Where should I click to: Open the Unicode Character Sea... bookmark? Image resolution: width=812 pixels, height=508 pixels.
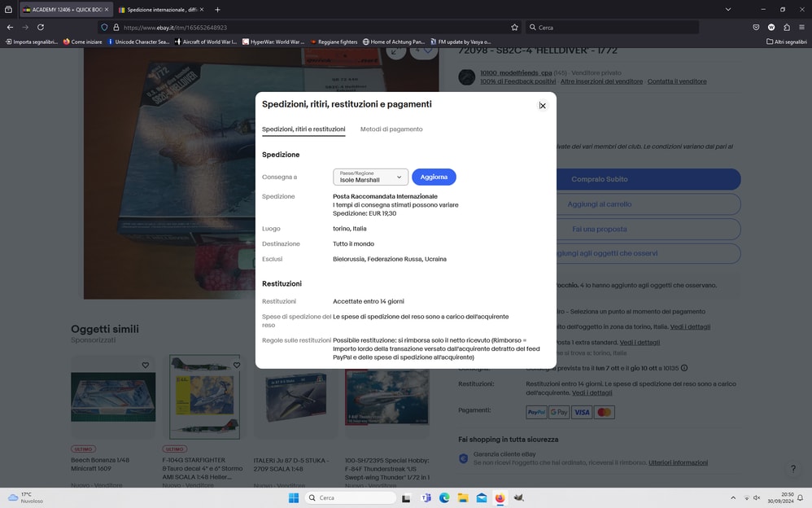tap(138, 42)
